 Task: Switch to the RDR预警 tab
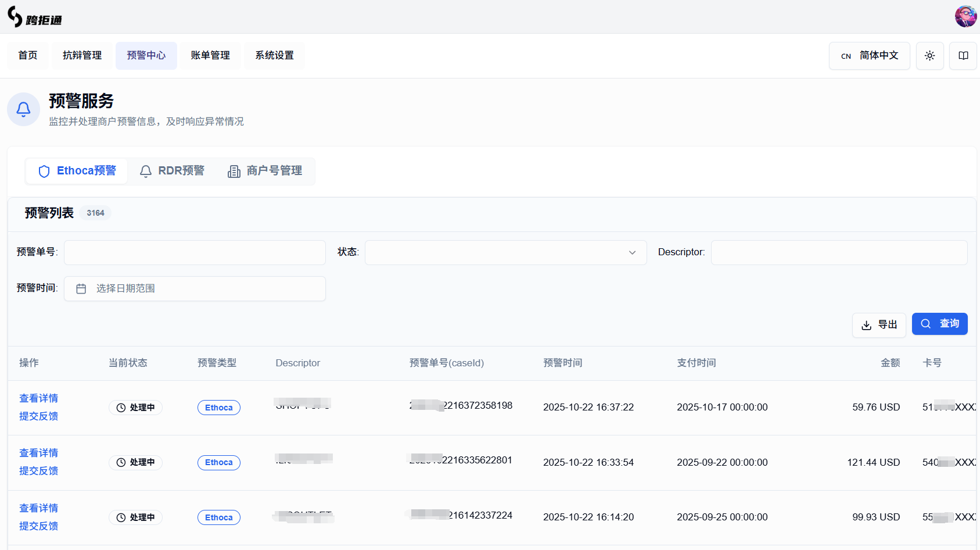coord(173,171)
